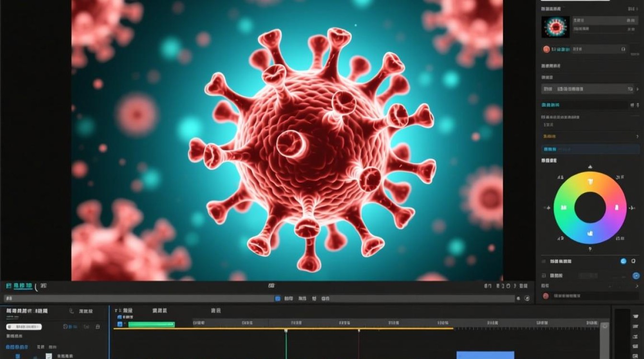Click the round icon at far right of toolbar strip
Image resolution: width=644 pixels, height=359 pixels.
527,298
